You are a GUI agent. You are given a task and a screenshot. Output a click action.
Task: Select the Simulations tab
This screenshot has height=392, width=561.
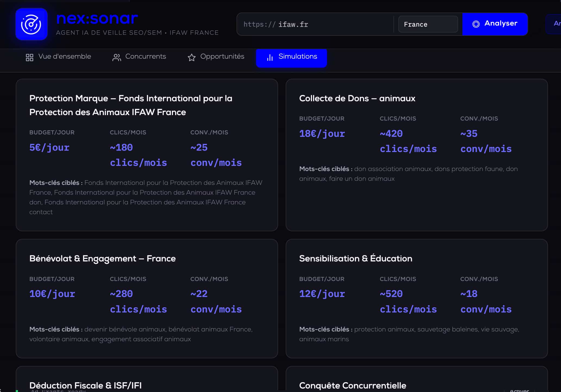pyautogui.click(x=291, y=58)
